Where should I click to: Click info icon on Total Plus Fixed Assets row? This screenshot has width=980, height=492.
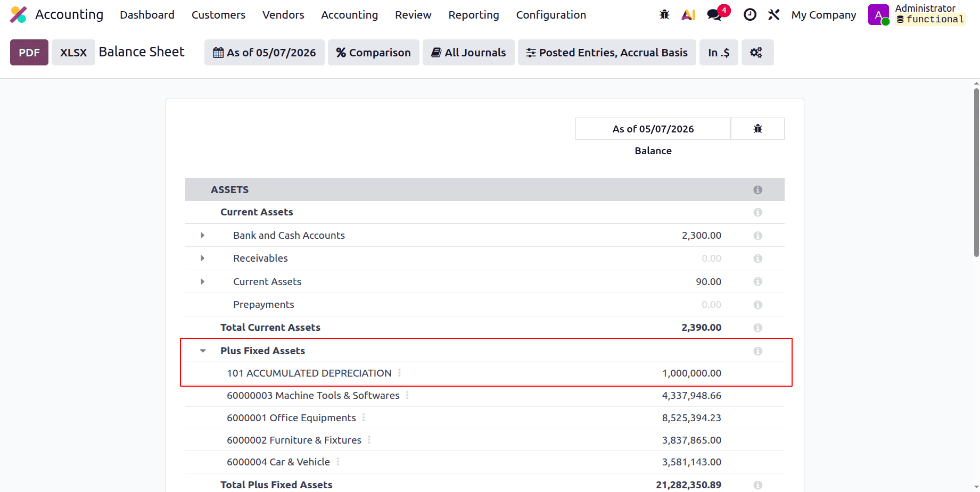pyautogui.click(x=757, y=485)
